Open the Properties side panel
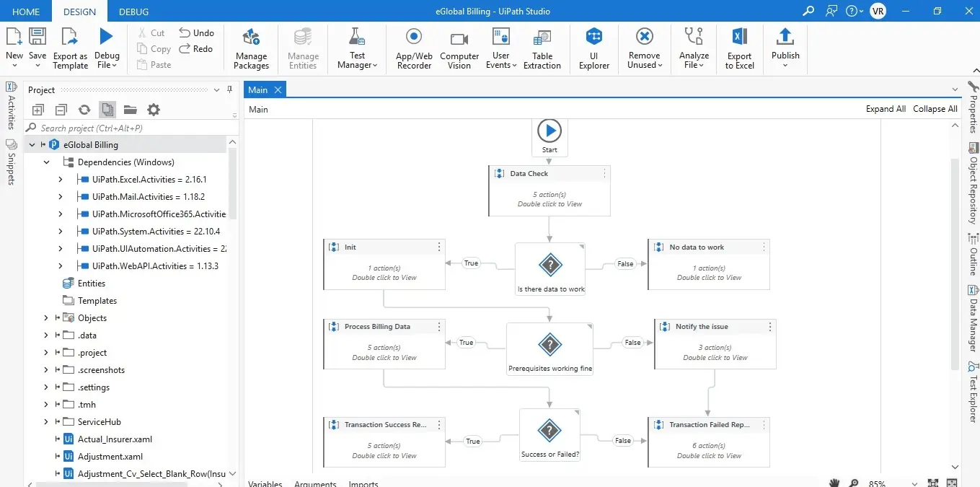This screenshot has height=487, width=980. tap(973, 107)
